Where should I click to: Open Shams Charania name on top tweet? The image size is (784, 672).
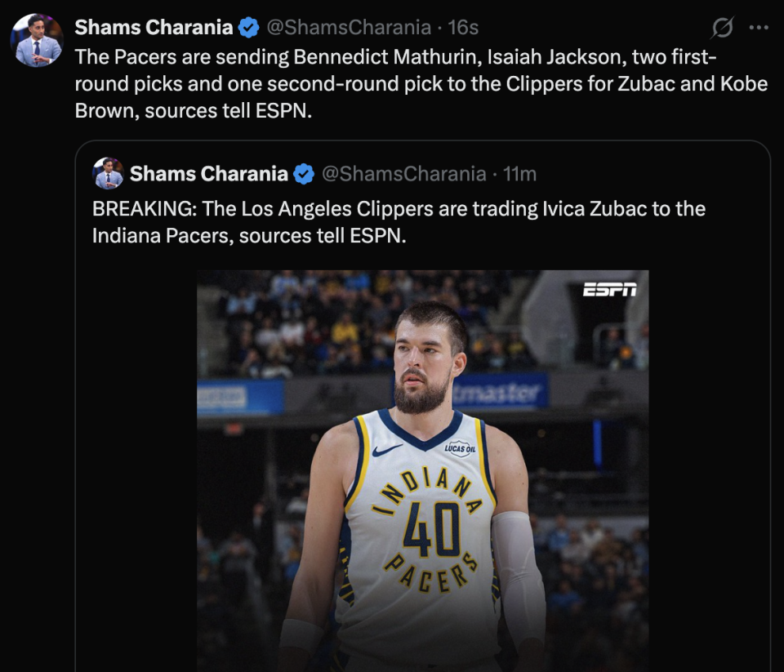click(x=154, y=28)
